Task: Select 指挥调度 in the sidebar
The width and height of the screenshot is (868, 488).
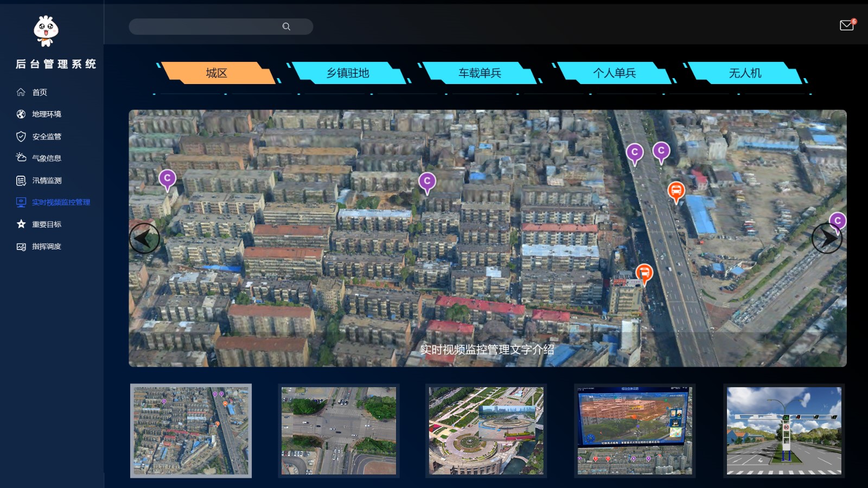Action: pyautogui.click(x=46, y=247)
